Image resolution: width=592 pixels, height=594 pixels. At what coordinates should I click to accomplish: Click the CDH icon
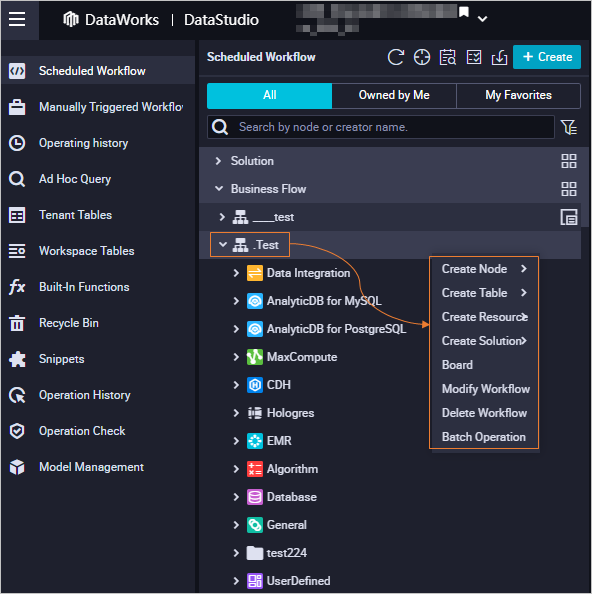[x=255, y=385]
